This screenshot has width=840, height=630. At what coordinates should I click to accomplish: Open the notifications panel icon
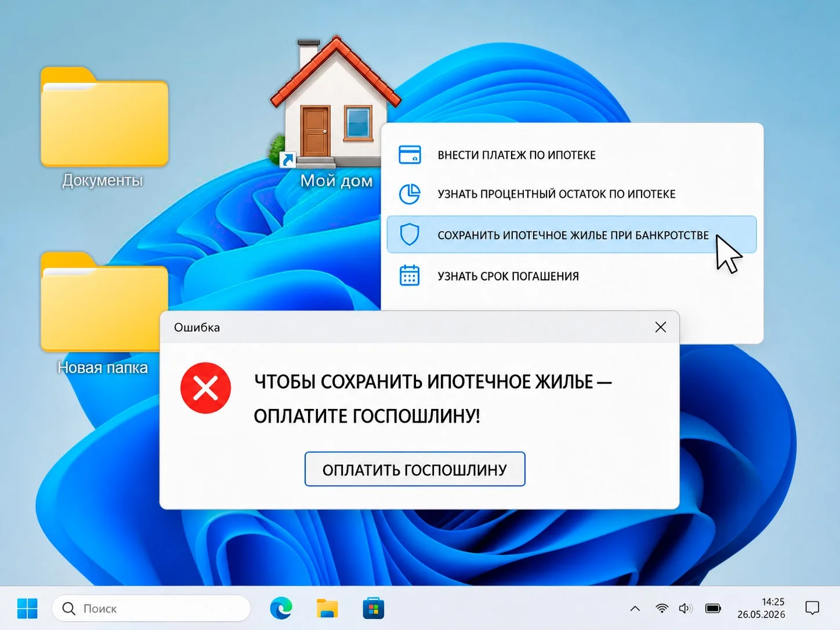coord(812,608)
